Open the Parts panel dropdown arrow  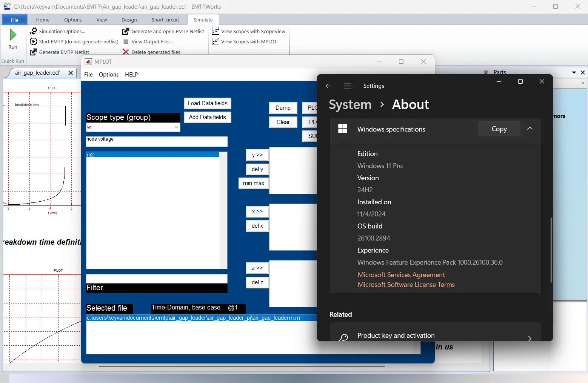coord(574,72)
